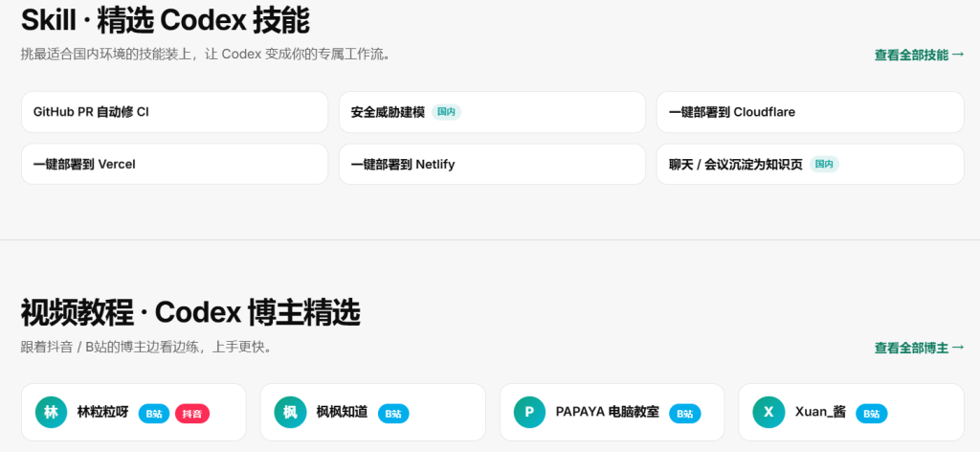Click the B站 badge for 林粒粒呀
Screen dimensions: 980x452
[154, 414]
